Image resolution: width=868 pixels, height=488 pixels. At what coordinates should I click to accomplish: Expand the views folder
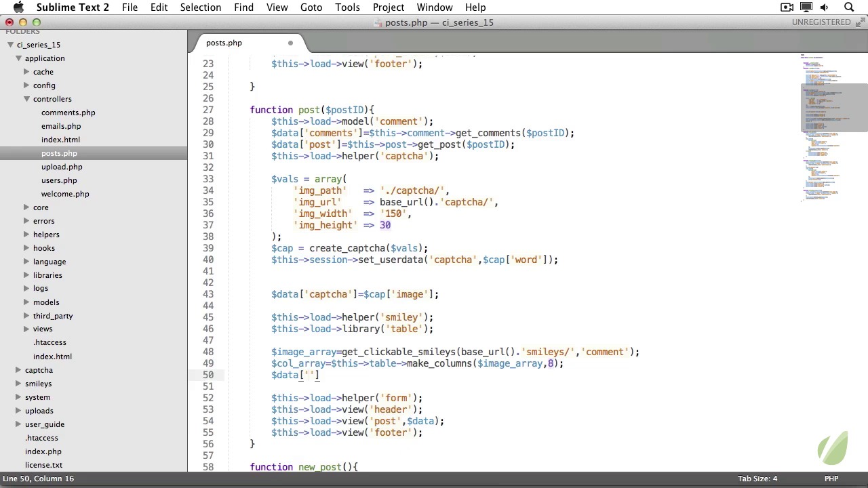(x=26, y=329)
